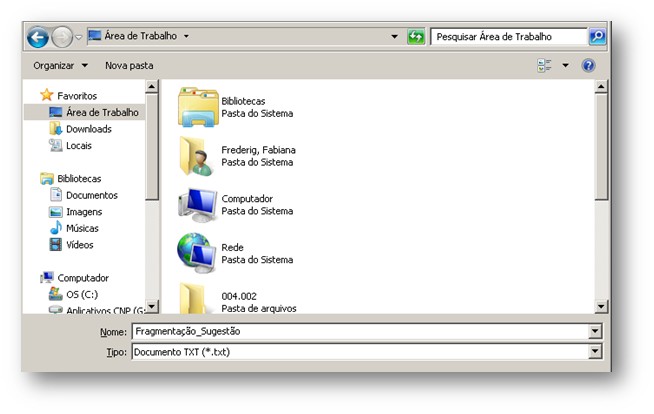Select the Rede globe network icon
This screenshot has height=414, width=654.
point(196,253)
